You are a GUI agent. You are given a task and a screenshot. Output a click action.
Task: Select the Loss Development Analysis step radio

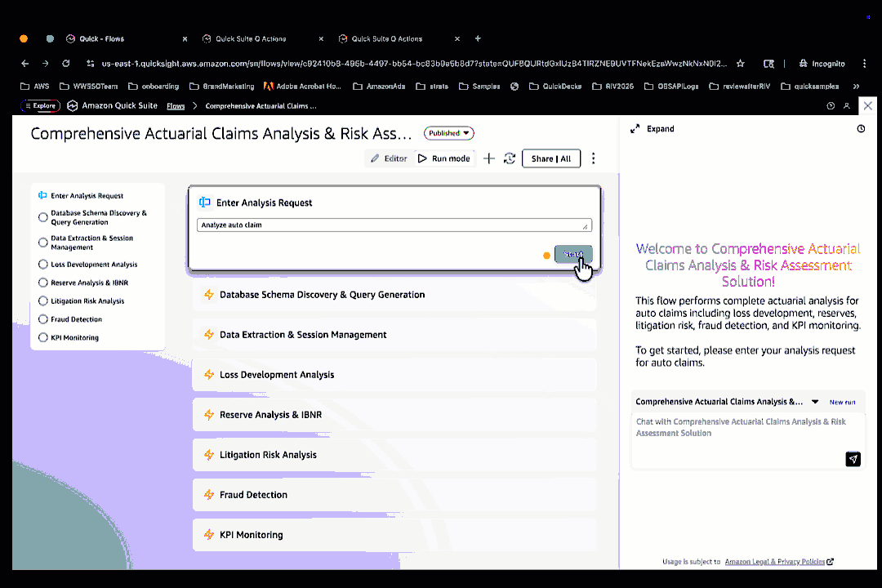click(42, 264)
